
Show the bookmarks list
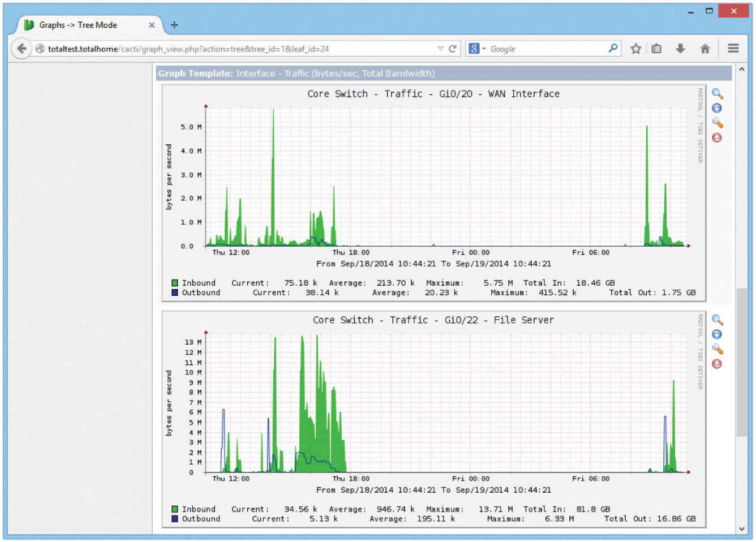tap(656, 49)
